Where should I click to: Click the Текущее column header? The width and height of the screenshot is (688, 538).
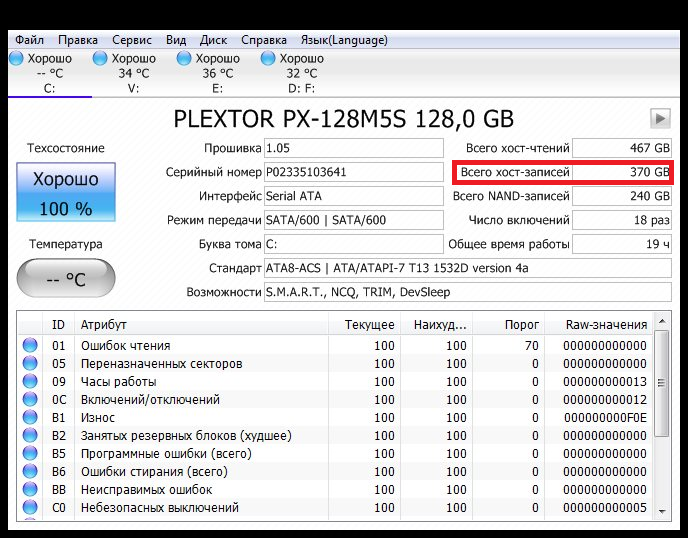pos(365,325)
